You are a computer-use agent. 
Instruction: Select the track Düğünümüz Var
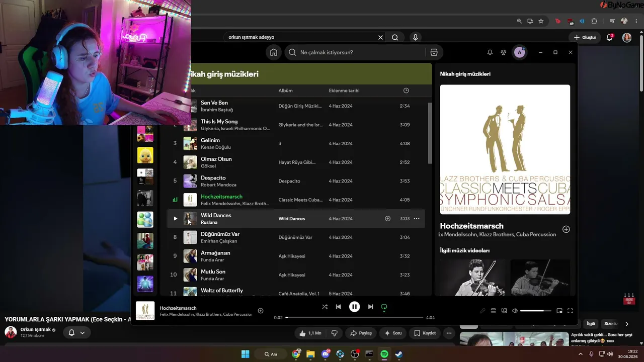[220, 234]
